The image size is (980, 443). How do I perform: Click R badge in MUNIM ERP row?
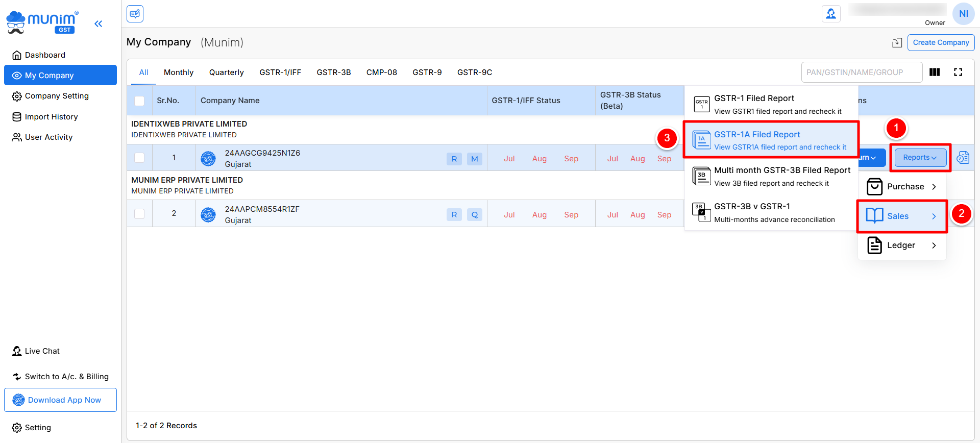click(454, 215)
